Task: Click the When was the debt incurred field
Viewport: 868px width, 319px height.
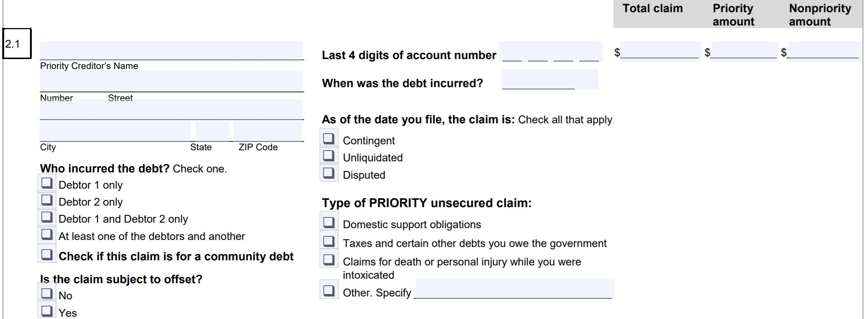Action: tap(550, 79)
